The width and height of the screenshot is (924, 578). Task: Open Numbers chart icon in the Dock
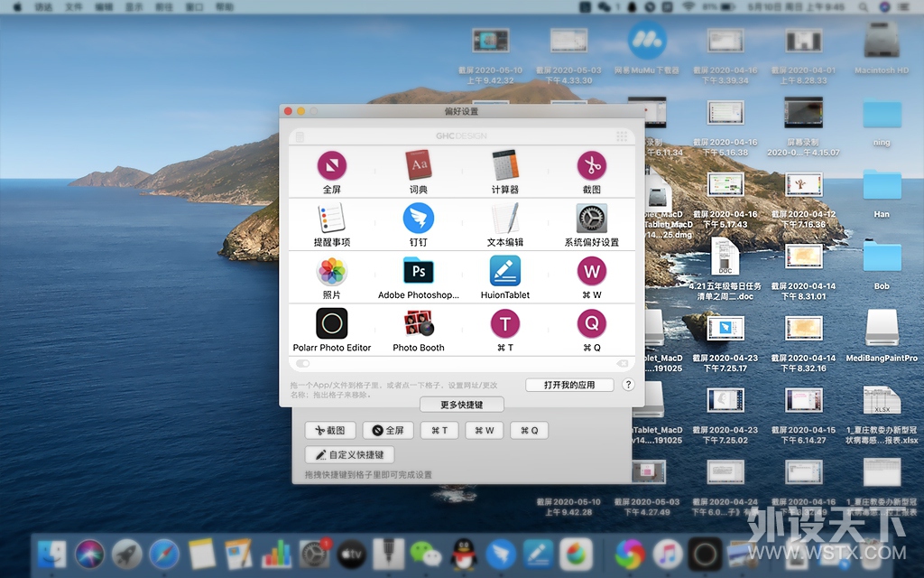tap(276, 555)
